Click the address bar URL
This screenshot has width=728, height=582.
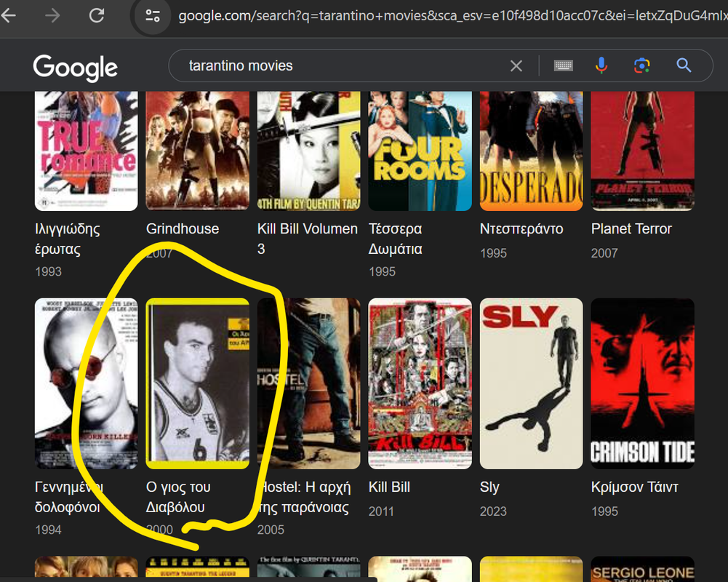coord(452,16)
